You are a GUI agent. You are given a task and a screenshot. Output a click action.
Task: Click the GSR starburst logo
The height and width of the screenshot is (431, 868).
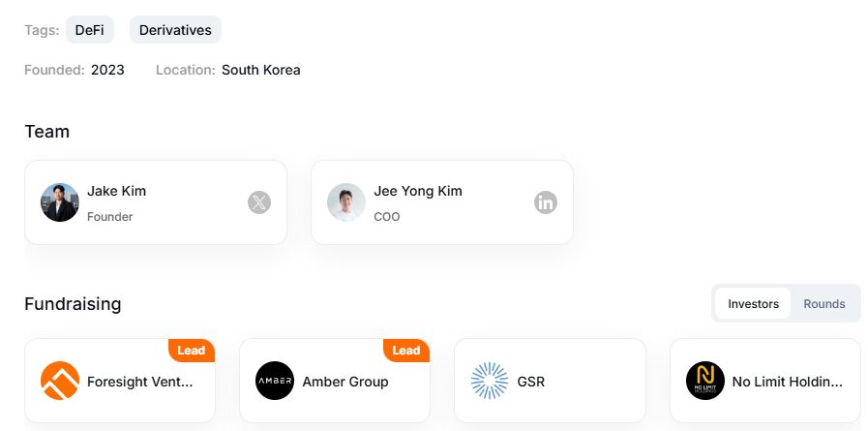coord(490,381)
